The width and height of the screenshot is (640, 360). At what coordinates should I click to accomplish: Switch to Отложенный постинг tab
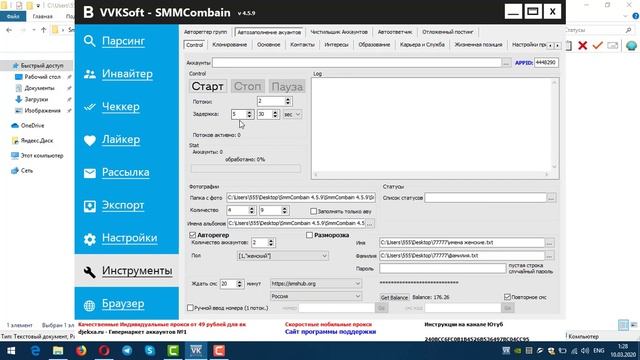[448, 32]
